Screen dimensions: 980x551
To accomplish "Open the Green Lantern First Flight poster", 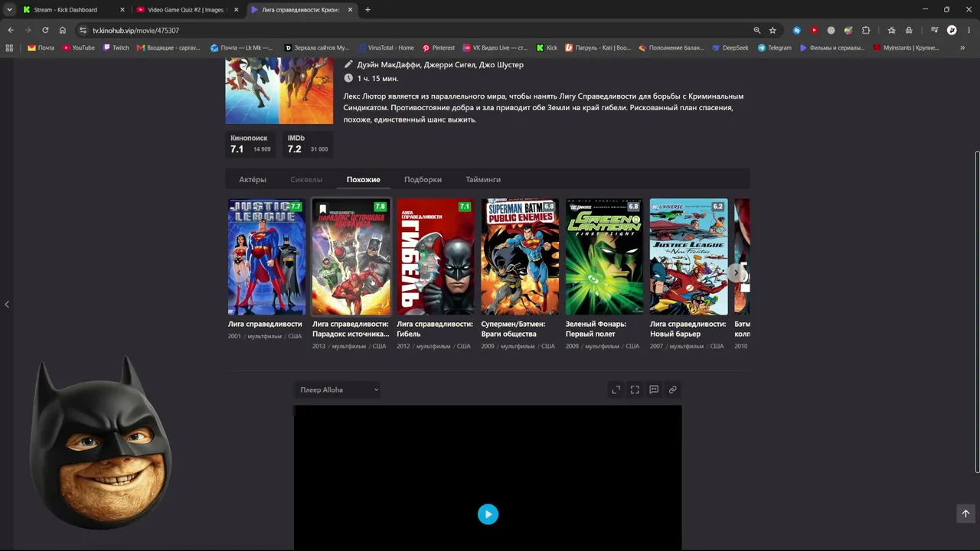I will 604,256.
